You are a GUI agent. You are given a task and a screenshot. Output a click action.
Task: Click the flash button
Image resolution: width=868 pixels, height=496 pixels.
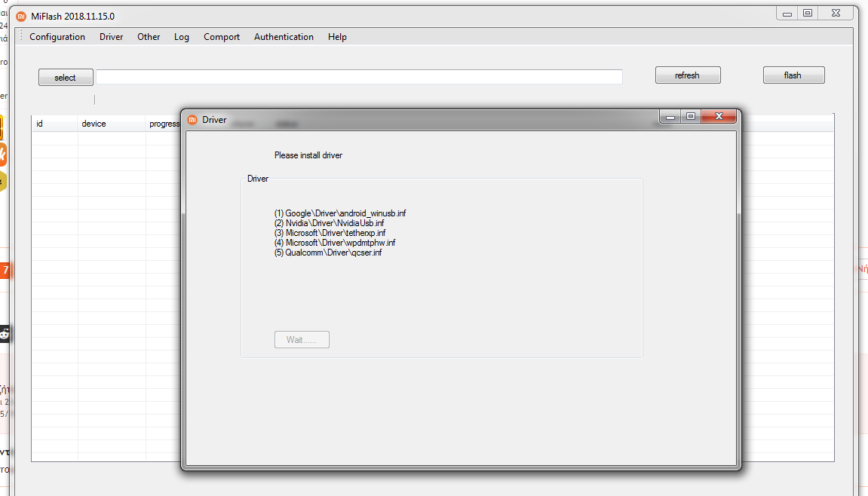coord(793,75)
